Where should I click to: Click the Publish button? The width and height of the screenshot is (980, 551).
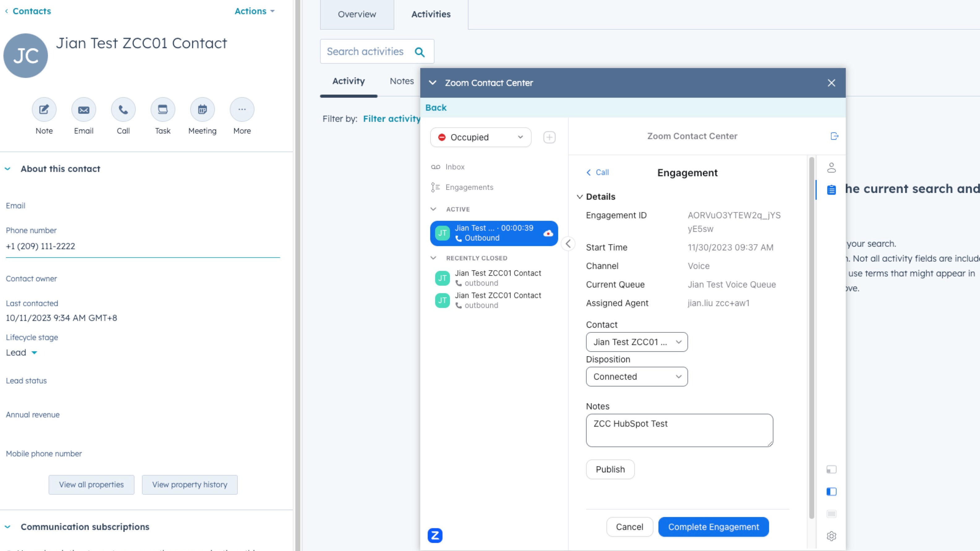click(x=610, y=469)
